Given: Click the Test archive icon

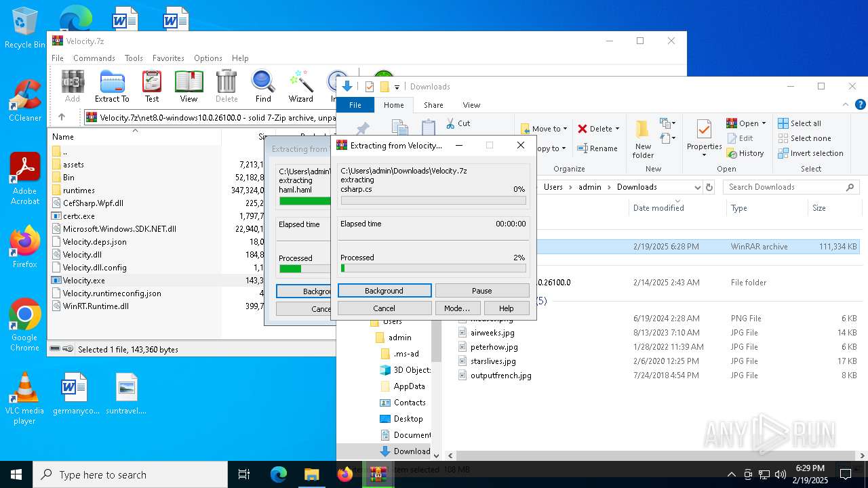Looking at the screenshot, I should (152, 86).
